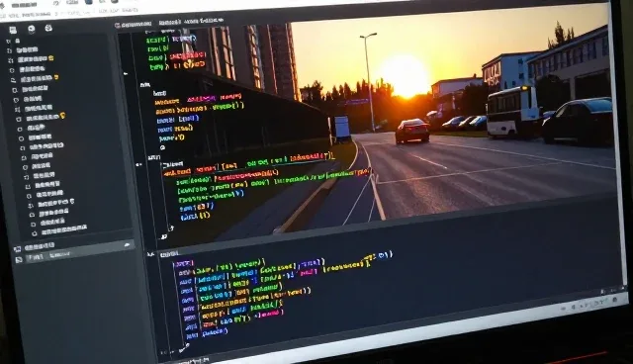Collapse the lower code panel using its header arrow
The width and height of the screenshot is (633, 364).
151,254
